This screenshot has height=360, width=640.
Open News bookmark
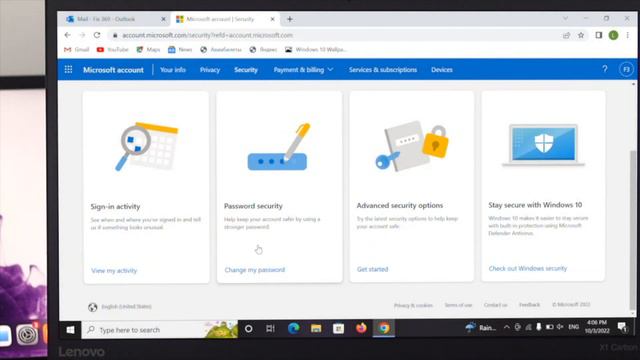tap(180, 49)
